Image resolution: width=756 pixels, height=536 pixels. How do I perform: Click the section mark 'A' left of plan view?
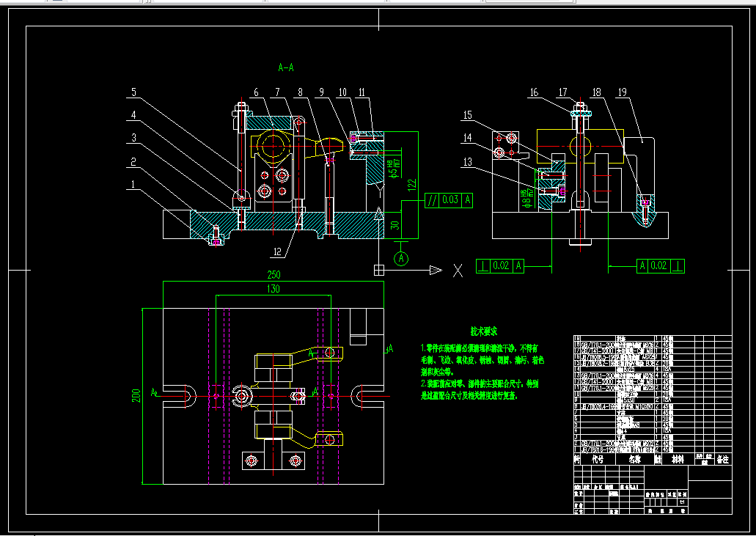(x=154, y=392)
